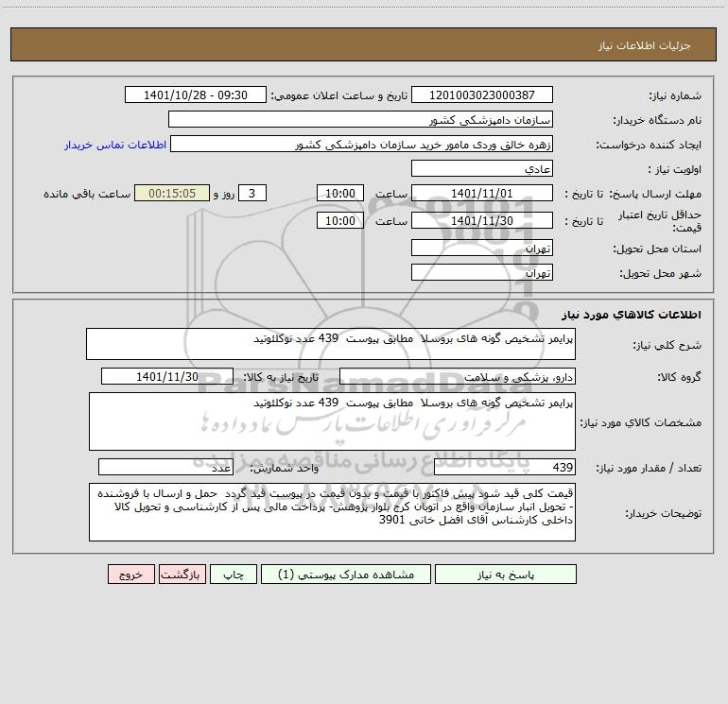Click the ساعت باقی مانده text
The image size is (728, 704).
[87, 194]
